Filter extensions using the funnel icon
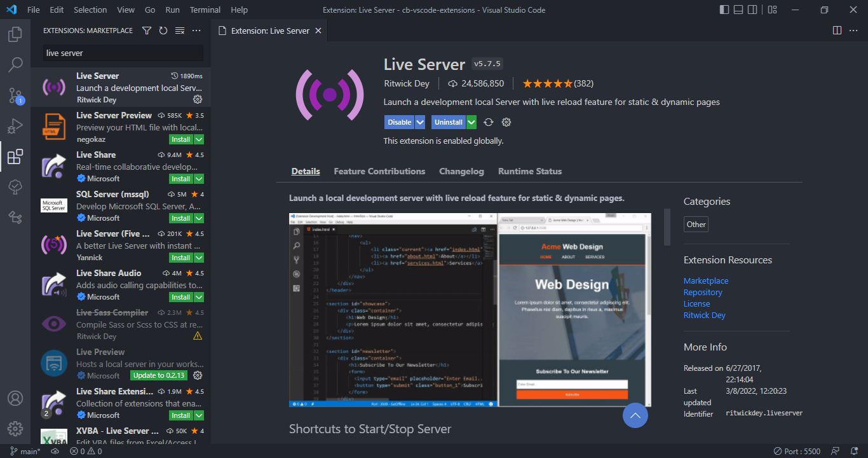Image resolution: width=868 pixels, height=458 pixels. coord(147,31)
